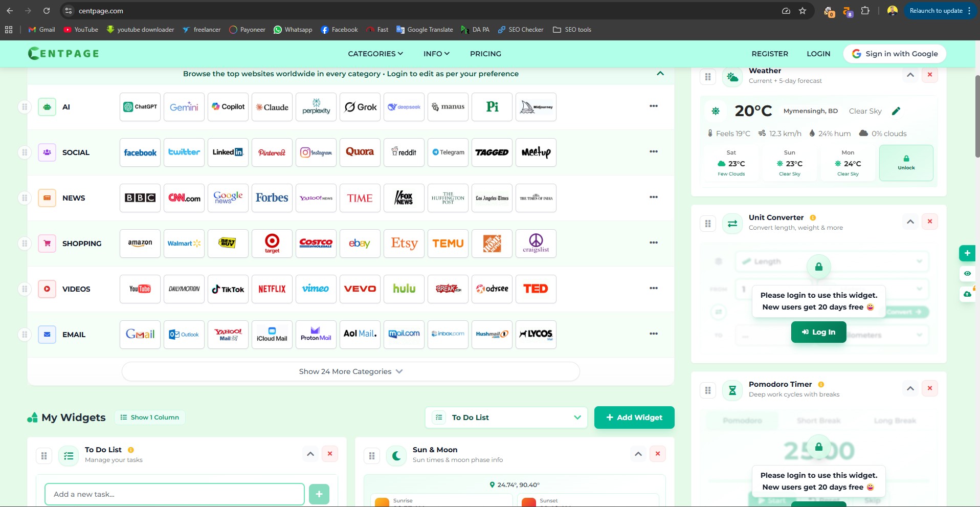Go to the Centpage home logo
Viewport: 980px width, 507px height.
click(x=63, y=53)
